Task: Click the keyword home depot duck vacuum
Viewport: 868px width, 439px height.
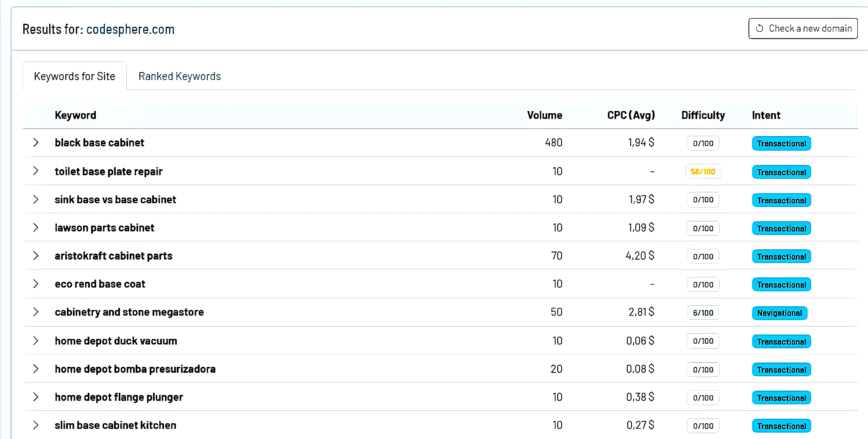Action: pyautogui.click(x=116, y=341)
